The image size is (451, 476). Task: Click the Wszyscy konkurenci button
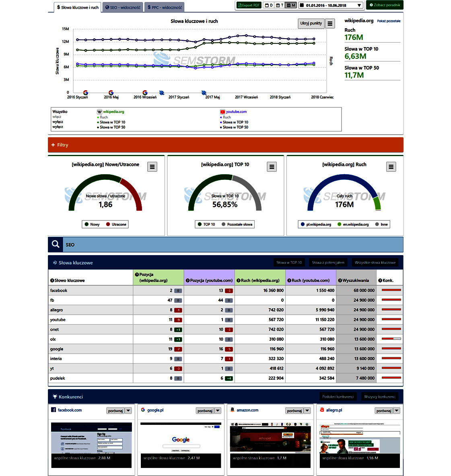pos(380,397)
